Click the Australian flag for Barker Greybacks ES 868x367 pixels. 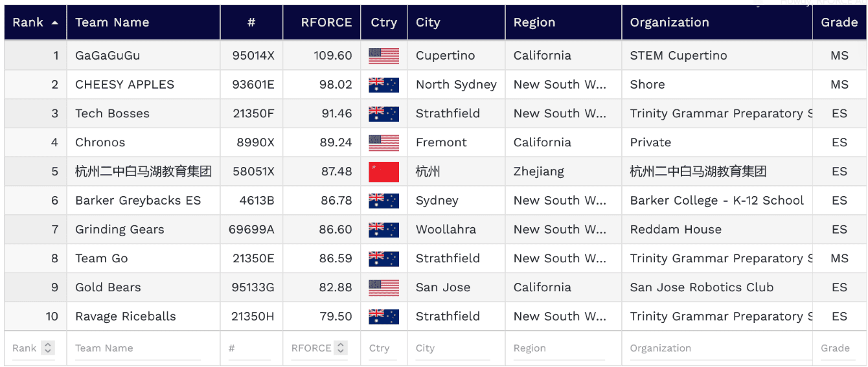[x=383, y=201]
